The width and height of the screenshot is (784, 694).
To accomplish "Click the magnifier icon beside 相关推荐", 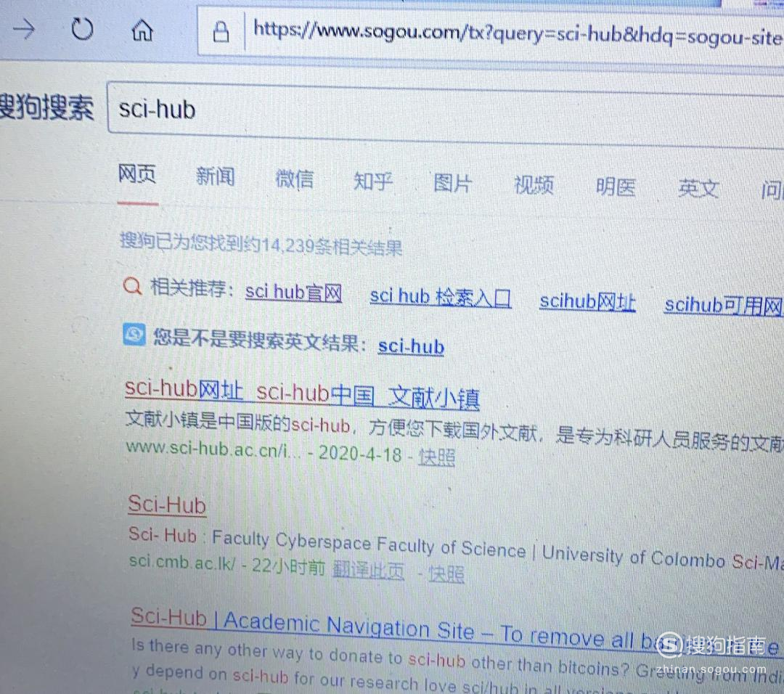I will point(131,287).
